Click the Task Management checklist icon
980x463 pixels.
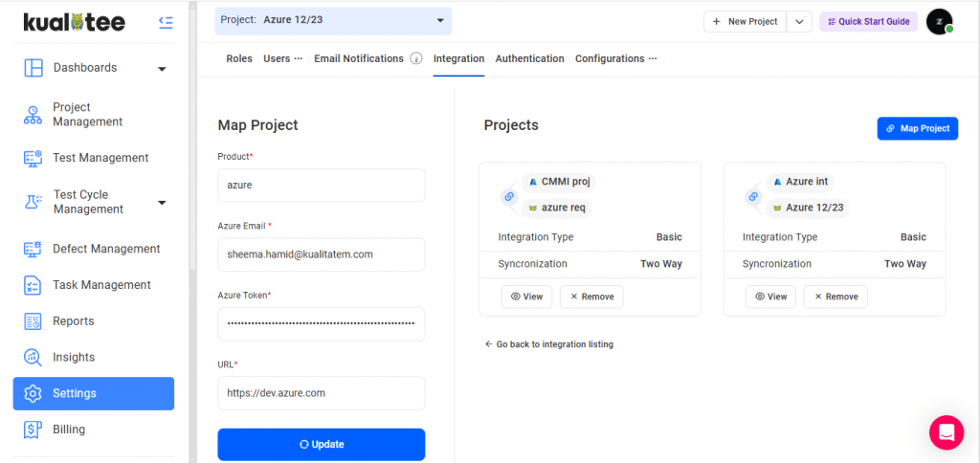click(33, 285)
